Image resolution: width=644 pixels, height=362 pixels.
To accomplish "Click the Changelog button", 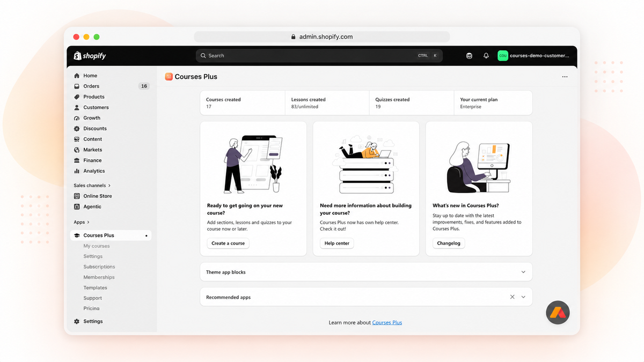I will click(449, 243).
